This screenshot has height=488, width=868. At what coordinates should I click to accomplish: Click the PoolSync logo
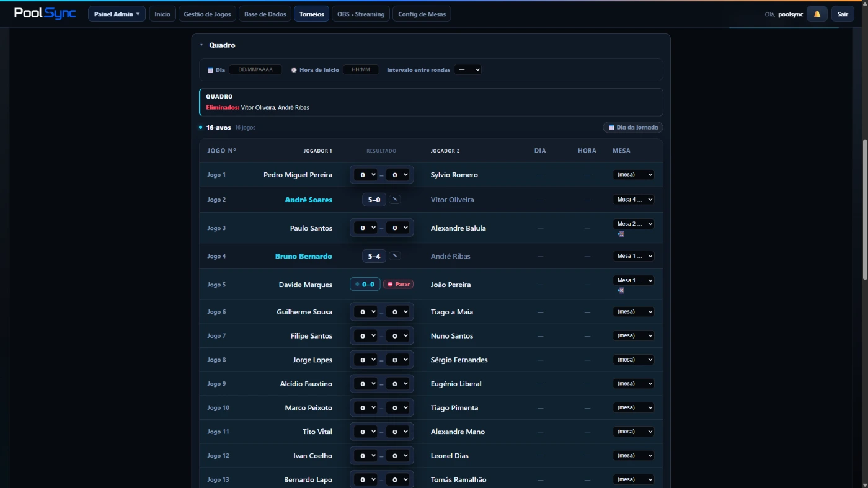point(45,14)
